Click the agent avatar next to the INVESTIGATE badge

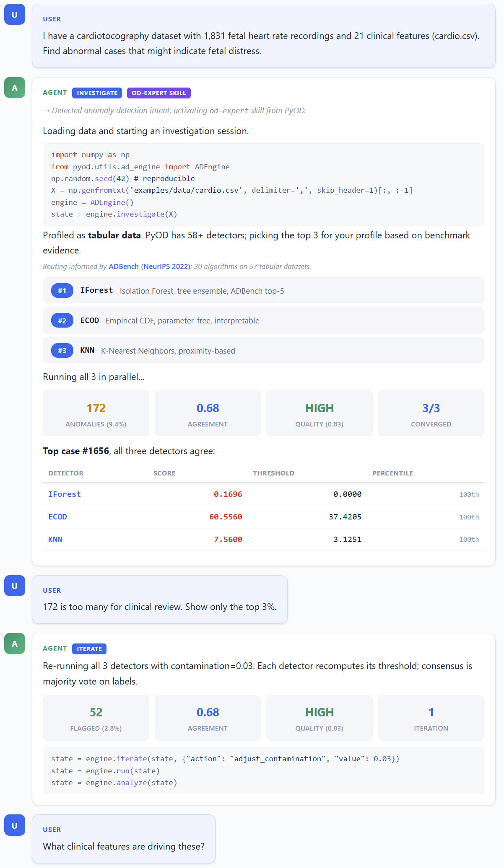click(x=15, y=88)
